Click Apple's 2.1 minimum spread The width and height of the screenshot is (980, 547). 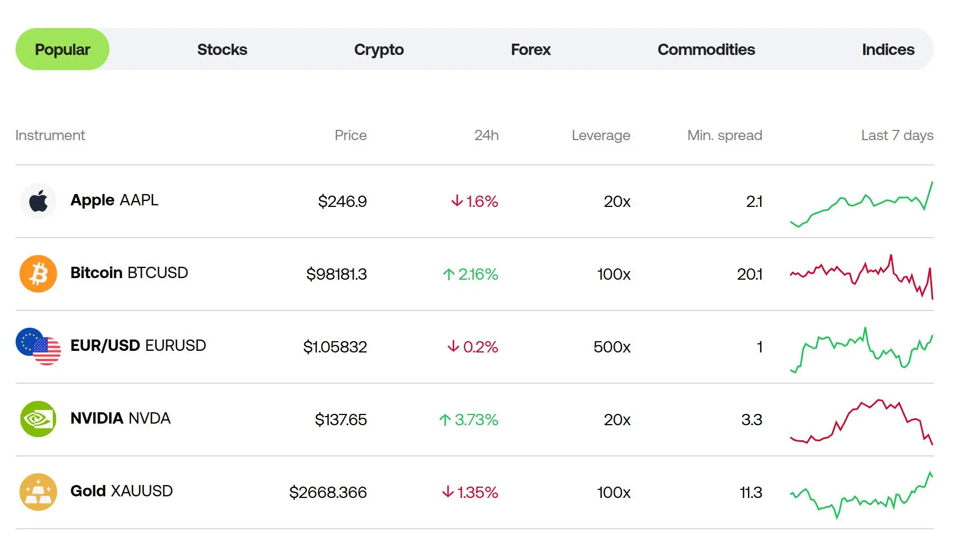(754, 202)
